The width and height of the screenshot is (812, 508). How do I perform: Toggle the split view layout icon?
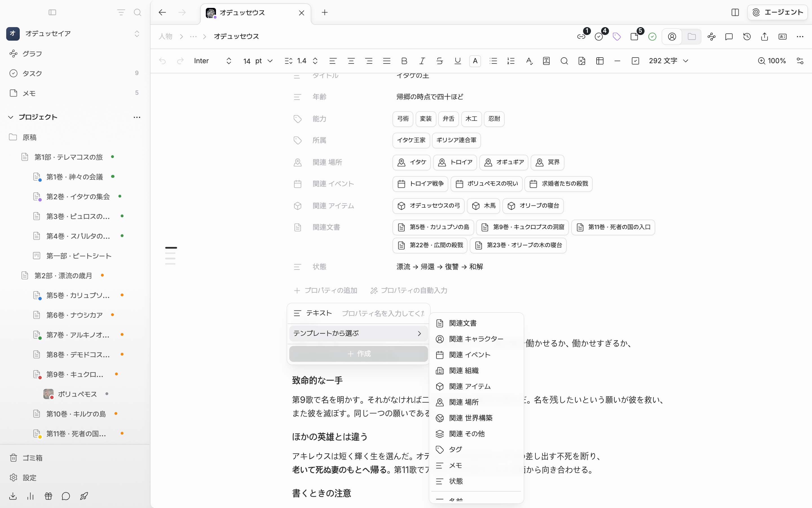pos(735,12)
